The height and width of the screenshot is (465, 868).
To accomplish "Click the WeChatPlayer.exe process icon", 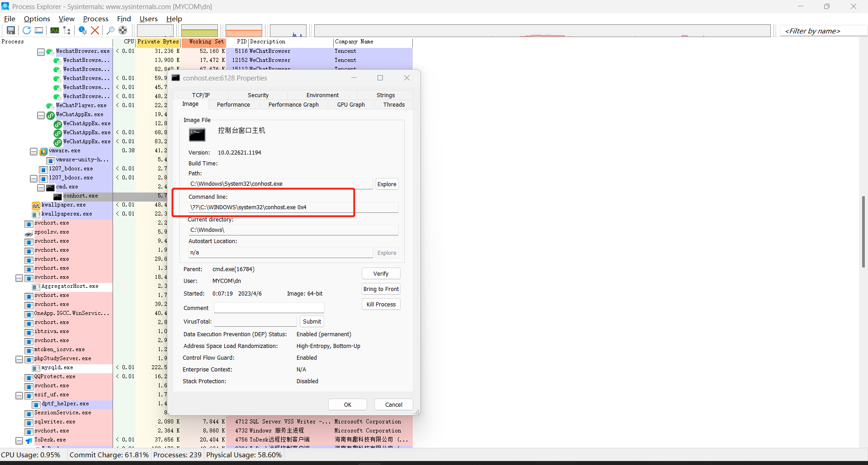I will (x=50, y=106).
